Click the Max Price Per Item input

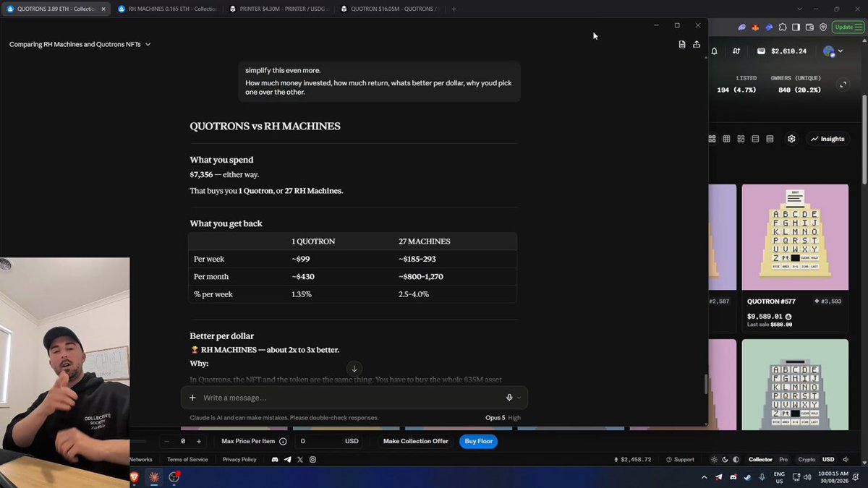pyautogui.click(x=329, y=441)
